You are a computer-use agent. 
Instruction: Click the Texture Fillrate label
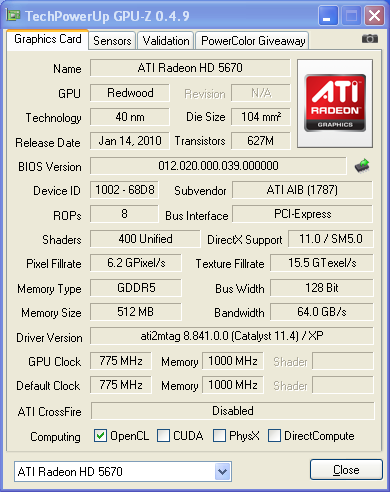pyautogui.click(x=230, y=264)
